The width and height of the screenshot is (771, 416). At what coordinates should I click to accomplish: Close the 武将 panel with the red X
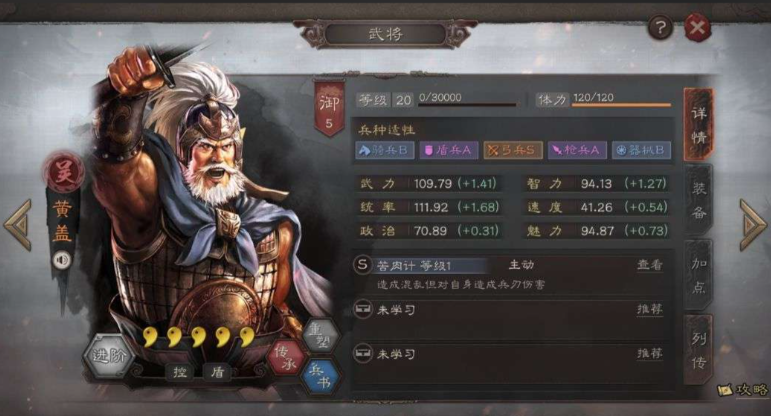click(x=697, y=27)
